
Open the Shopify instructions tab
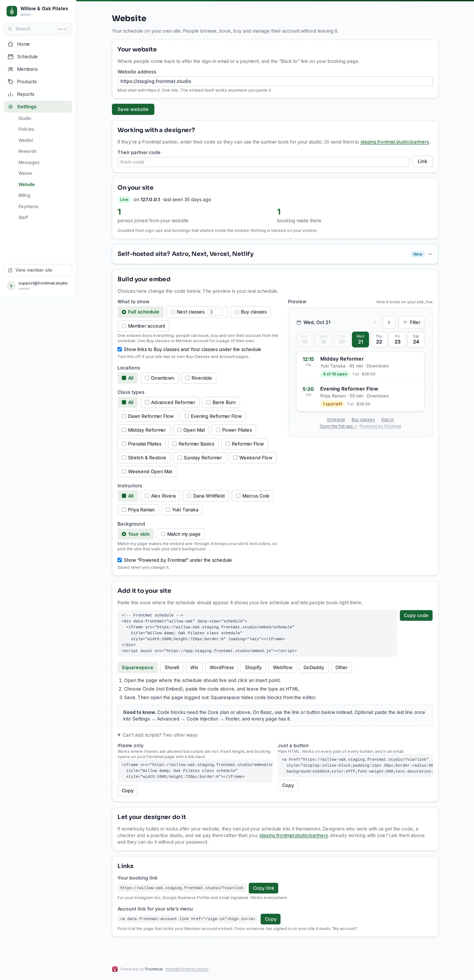[x=253, y=667]
